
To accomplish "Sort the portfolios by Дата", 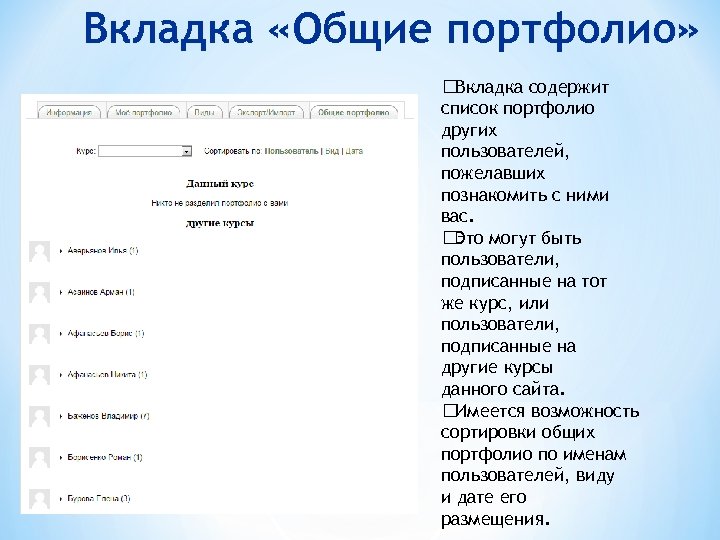I will pyautogui.click(x=354, y=151).
